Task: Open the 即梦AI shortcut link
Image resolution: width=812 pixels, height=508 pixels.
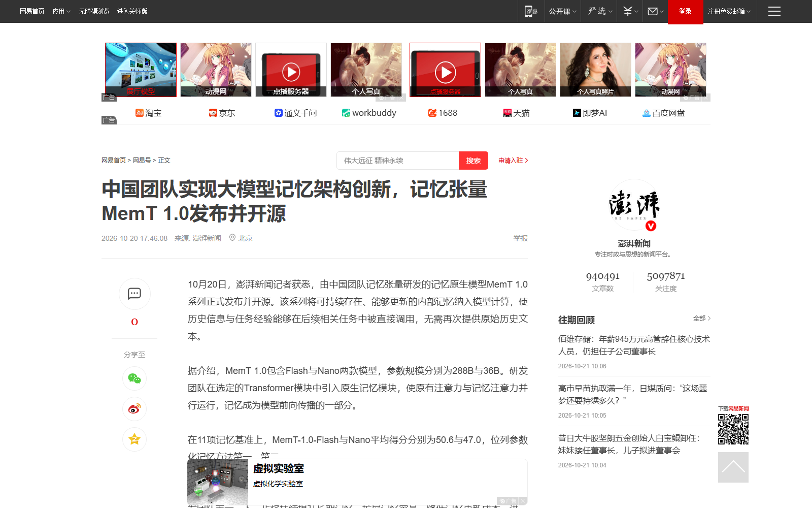Action: point(590,113)
